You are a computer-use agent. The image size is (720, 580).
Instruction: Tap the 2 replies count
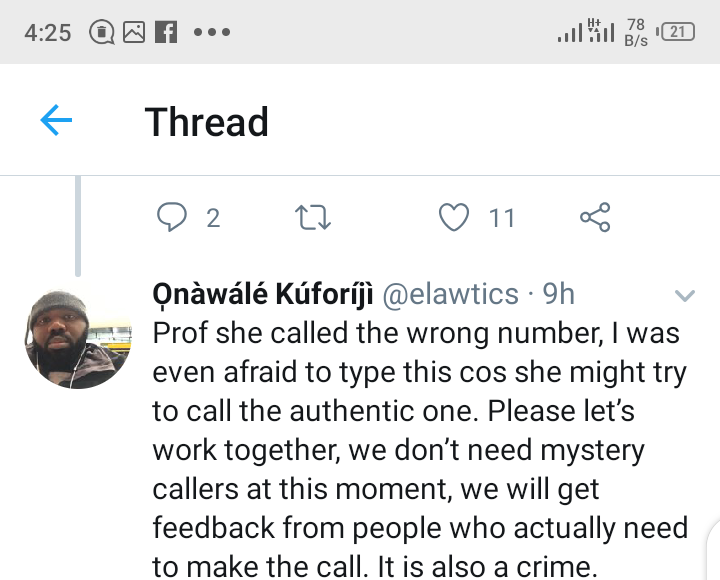[x=213, y=218]
